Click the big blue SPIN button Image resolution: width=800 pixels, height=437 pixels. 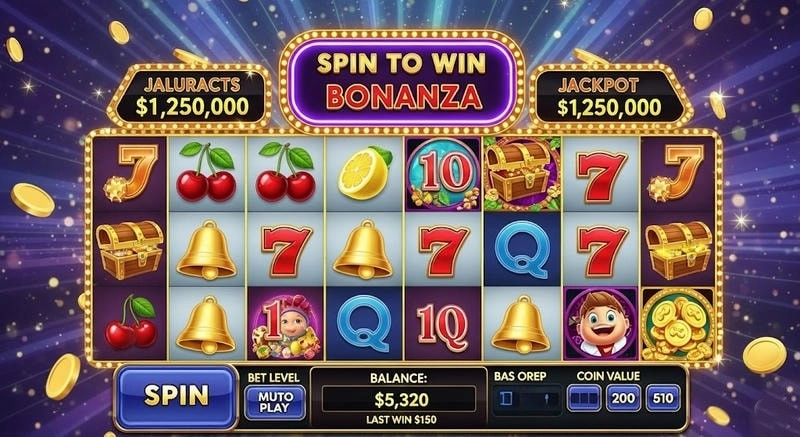(177, 395)
